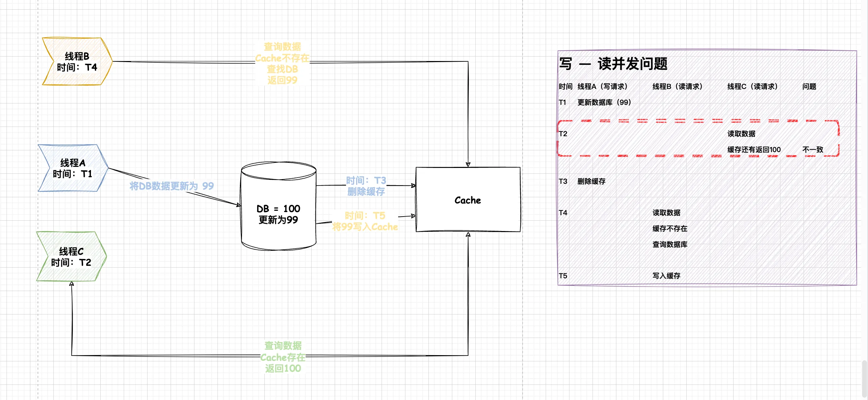
Task: Select the 线程A(写请求) column header
Action: click(x=602, y=87)
